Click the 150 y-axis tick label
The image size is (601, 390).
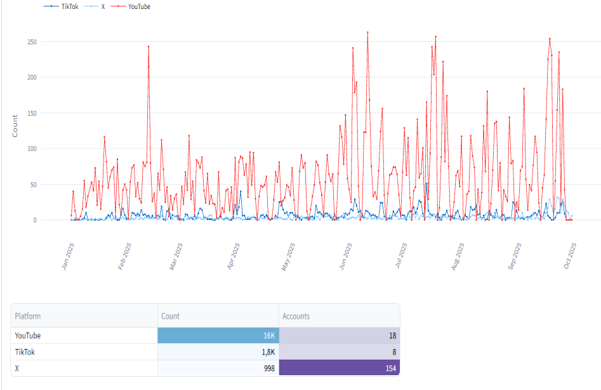(x=32, y=113)
